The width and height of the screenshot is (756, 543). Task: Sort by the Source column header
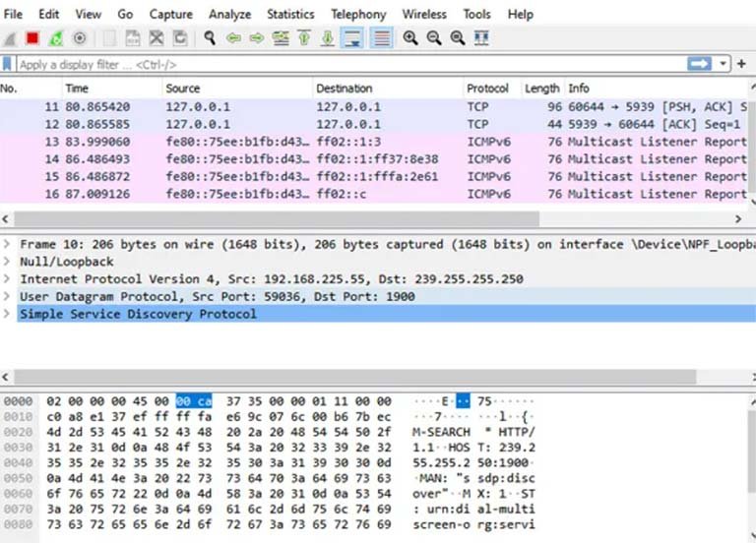[x=237, y=89]
